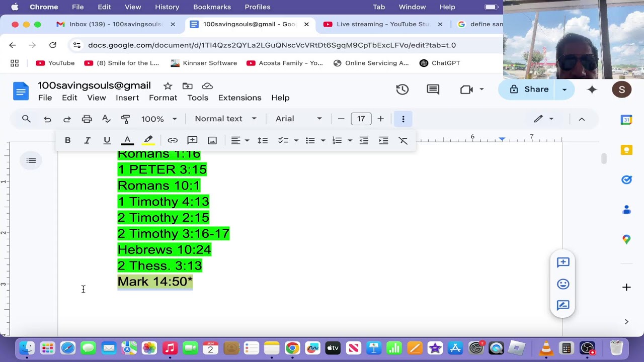Insert a link
This screenshot has height=362, width=644.
click(173, 140)
